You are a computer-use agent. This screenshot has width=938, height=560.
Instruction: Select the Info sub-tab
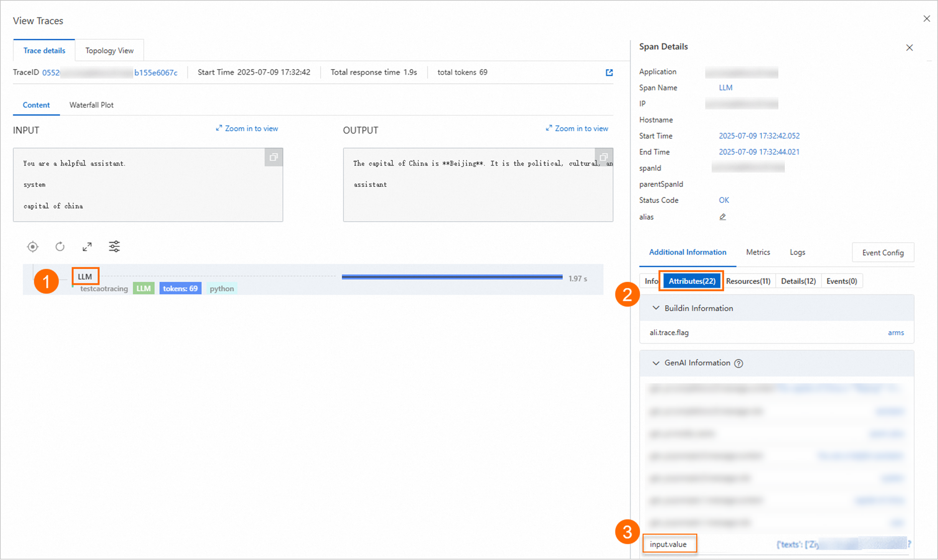[651, 281]
